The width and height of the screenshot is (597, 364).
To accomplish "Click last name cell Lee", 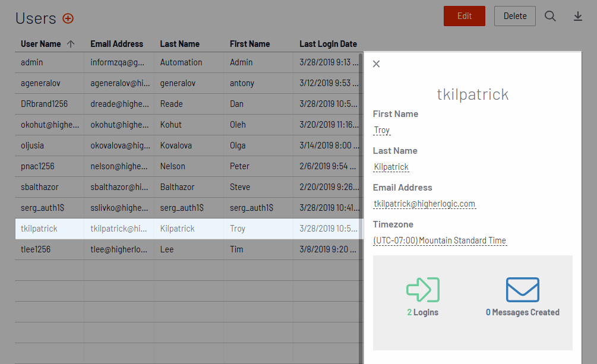I will click(189, 249).
